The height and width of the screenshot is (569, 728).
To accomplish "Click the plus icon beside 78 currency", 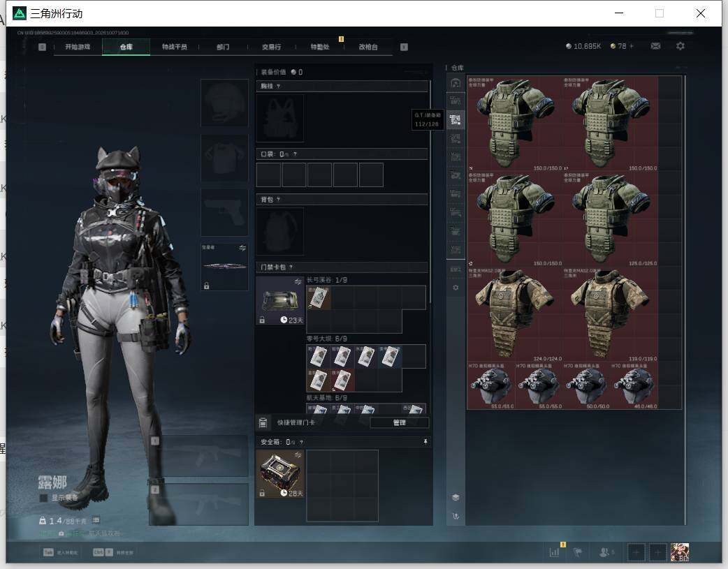I will (632, 46).
